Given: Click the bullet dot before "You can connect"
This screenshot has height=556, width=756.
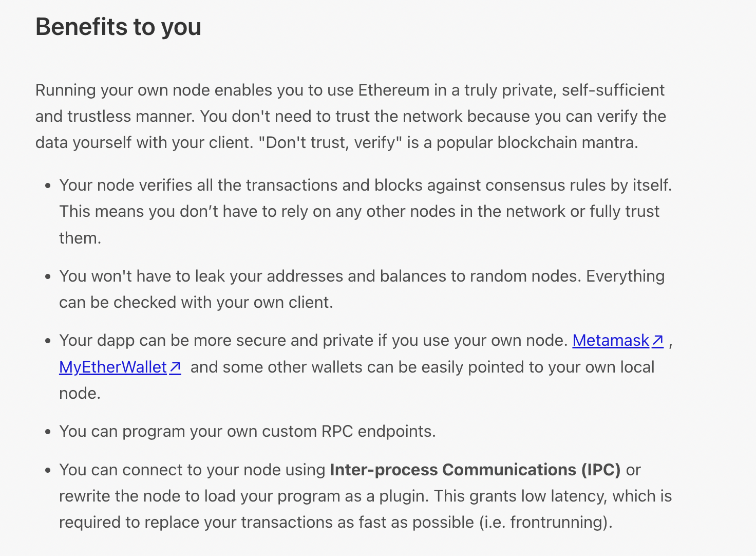Looking at the screenshot, I should pyautogui.click(x=48, y=471).
